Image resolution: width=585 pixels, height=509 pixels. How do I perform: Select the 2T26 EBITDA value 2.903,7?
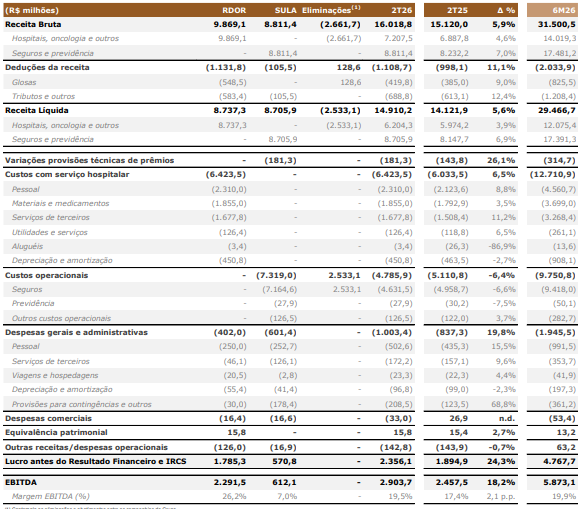point(396,483)
